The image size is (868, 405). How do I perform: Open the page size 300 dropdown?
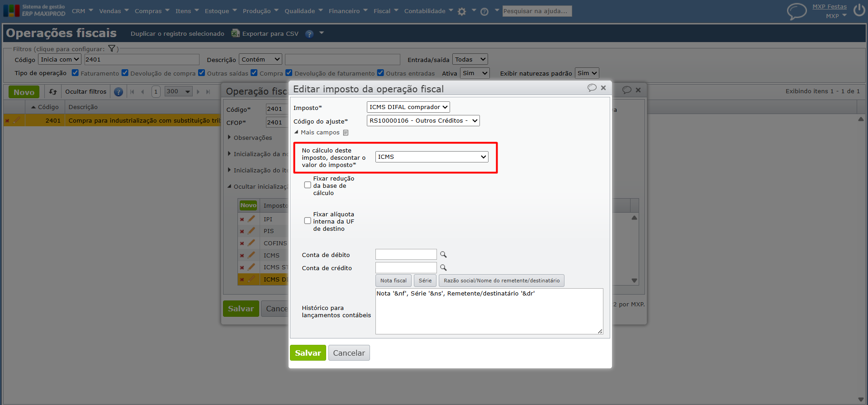179,91
